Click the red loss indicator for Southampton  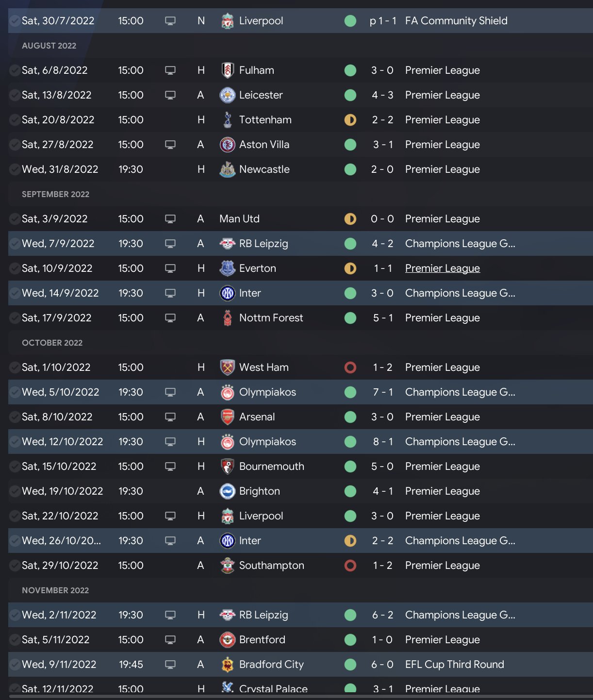pos(350,566)
